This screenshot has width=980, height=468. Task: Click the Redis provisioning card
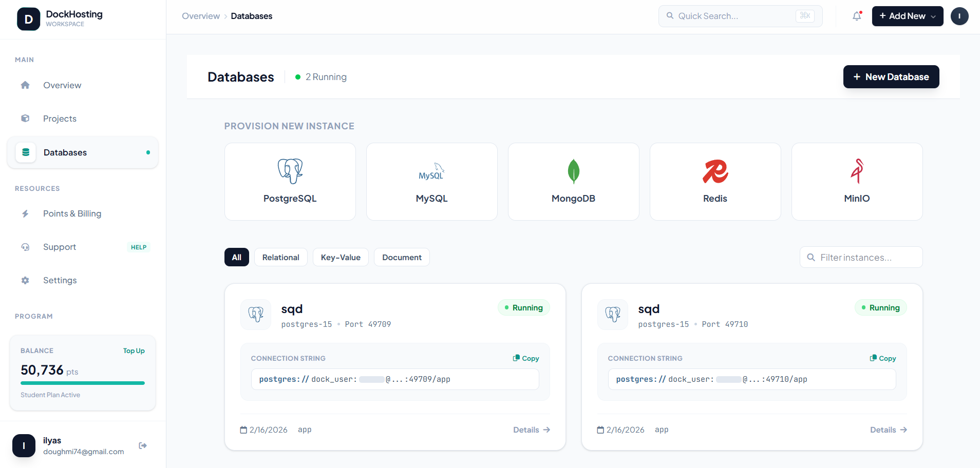[x=715, y=181]
